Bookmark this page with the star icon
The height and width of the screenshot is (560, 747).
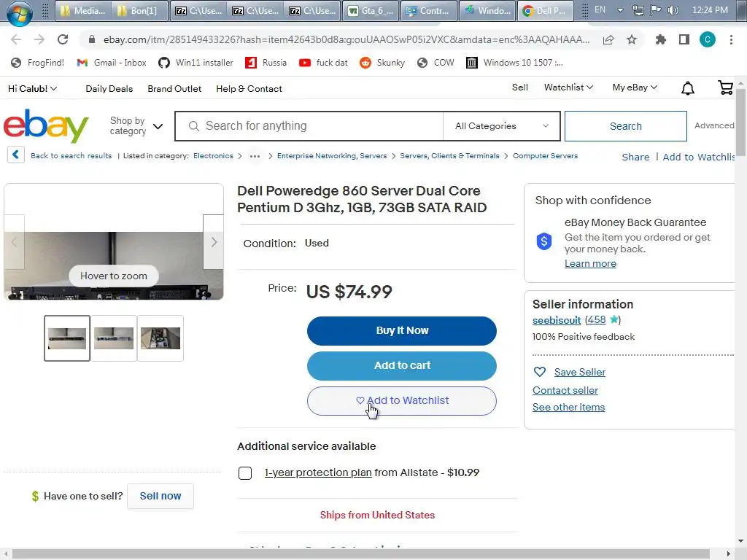[632, 40]
